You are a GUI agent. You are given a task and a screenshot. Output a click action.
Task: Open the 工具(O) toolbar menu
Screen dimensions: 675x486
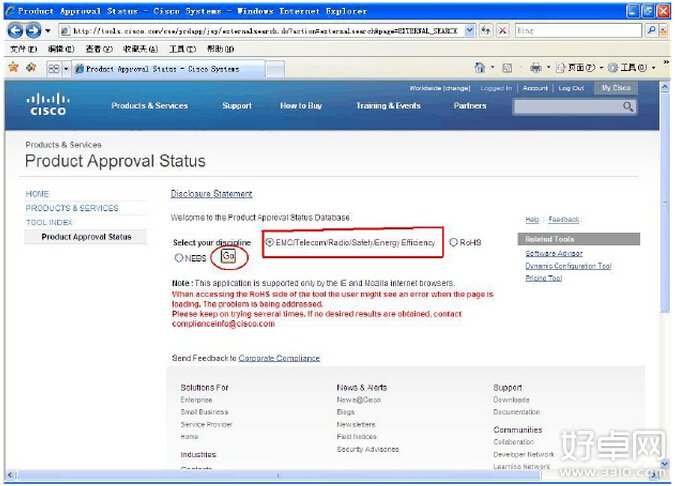tap(632, 68)
